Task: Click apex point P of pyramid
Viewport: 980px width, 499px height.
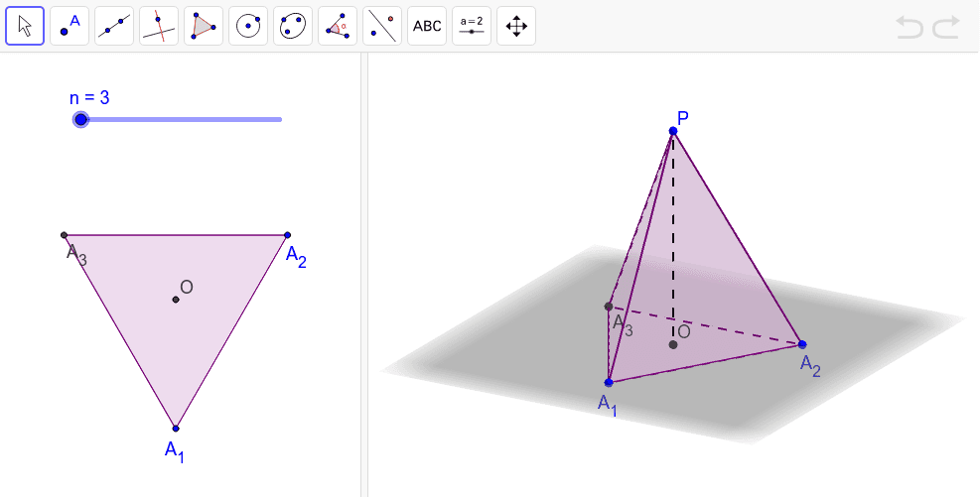Action: pyautogui.click(x=673, y=131)
